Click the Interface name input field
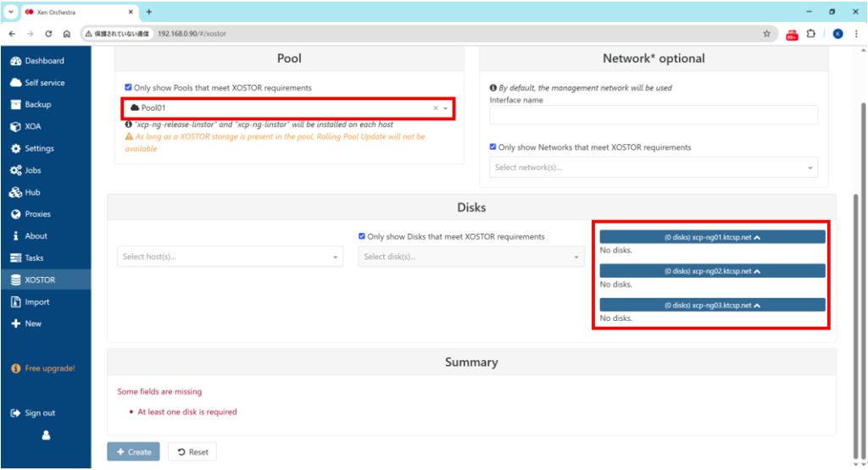This screenshot has width=868, height=470. 654,115
